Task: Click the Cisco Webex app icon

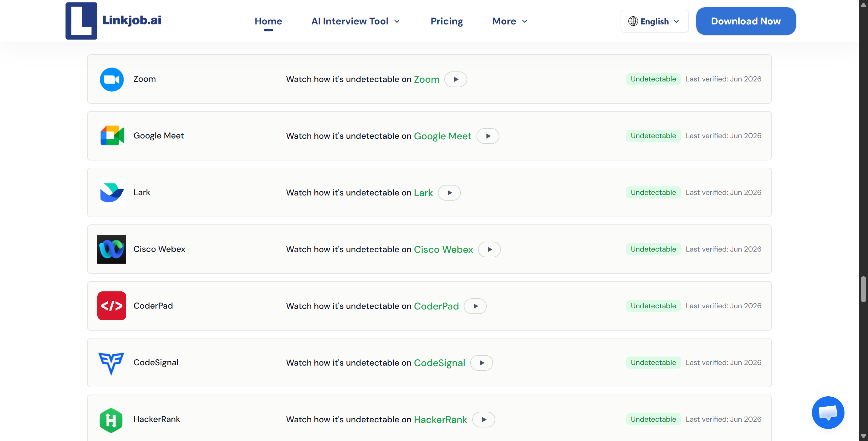Action: [112, 249]
